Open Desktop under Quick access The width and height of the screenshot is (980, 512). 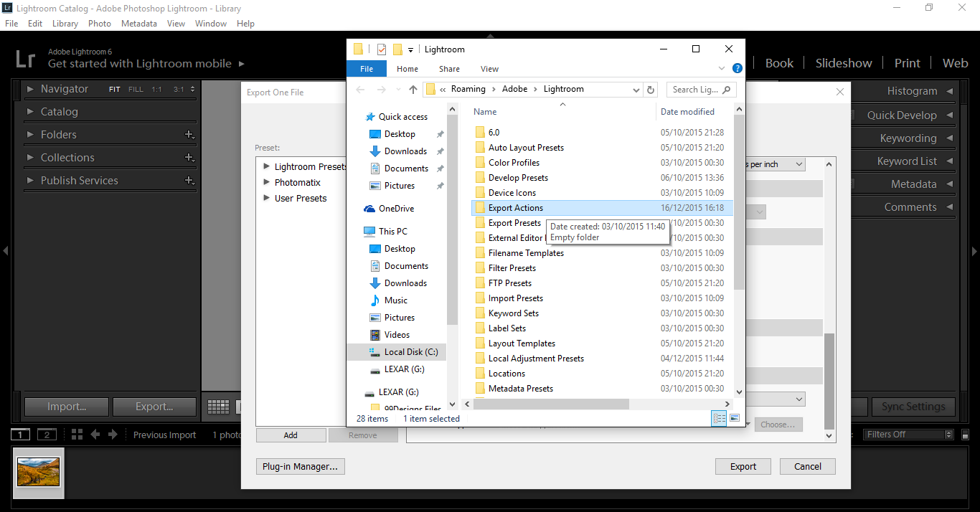[x=400, y=134]
